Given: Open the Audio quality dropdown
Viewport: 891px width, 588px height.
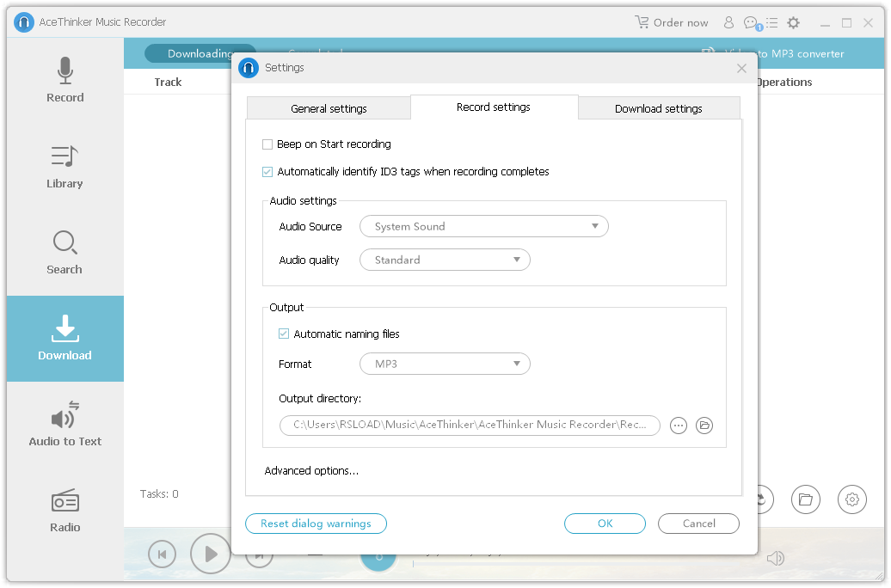Looking at the screenshot, I should click(x=445, y=260).
